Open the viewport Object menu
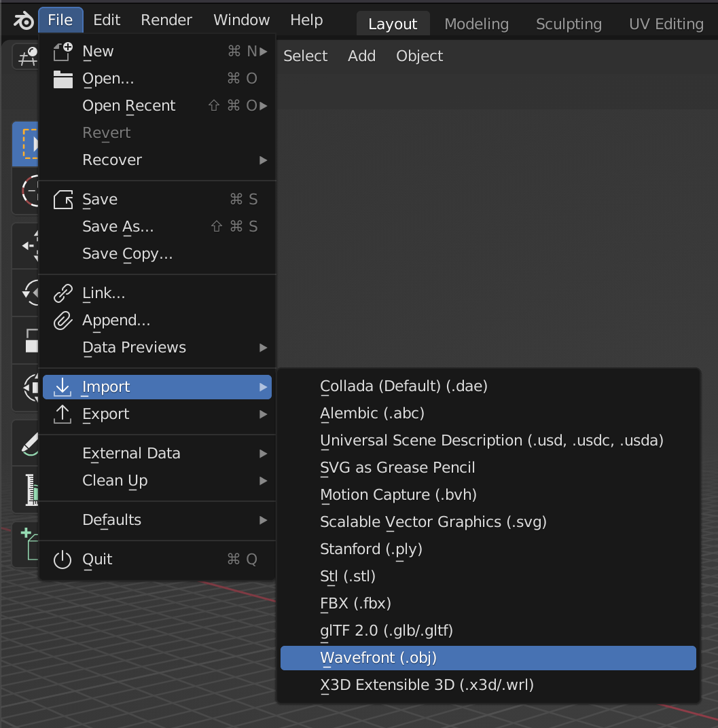Image resolution: width=718 pixels, height=728 pixels. click(x=419, y=56)
